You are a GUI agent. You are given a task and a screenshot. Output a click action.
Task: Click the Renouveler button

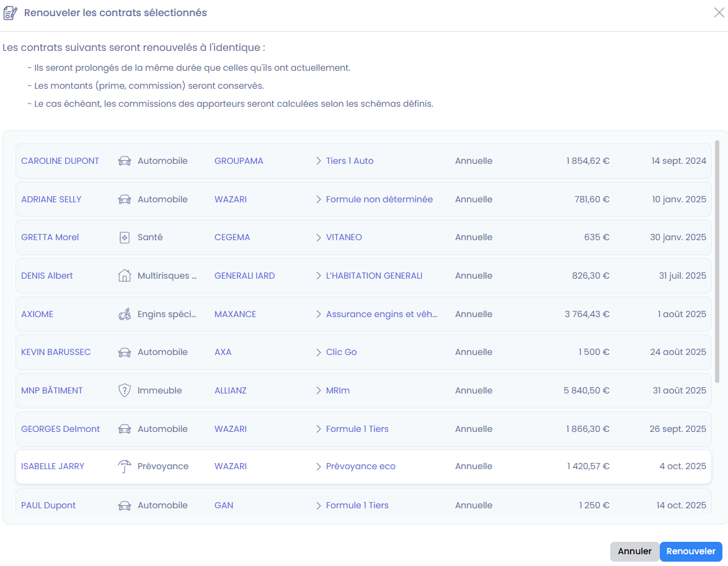(x=691, y=552)
